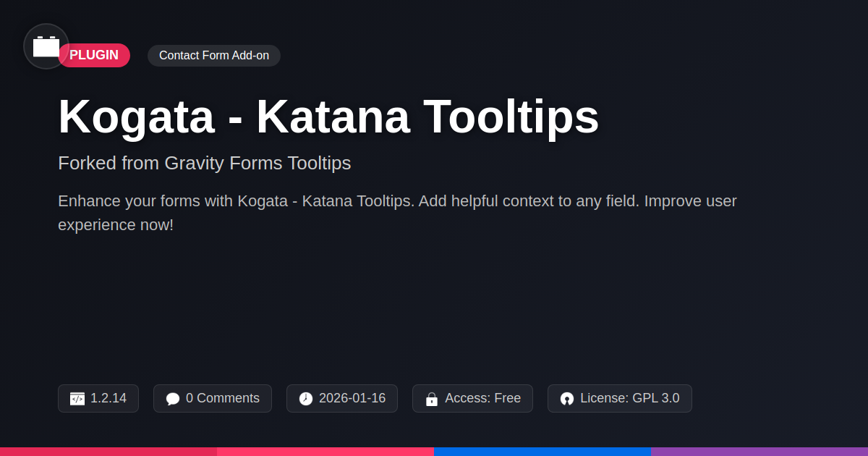This screenshot has height=456, width=868.
Task: Click the Forked from Gravity Forms subtitle
Action: [x=204, y=164]
